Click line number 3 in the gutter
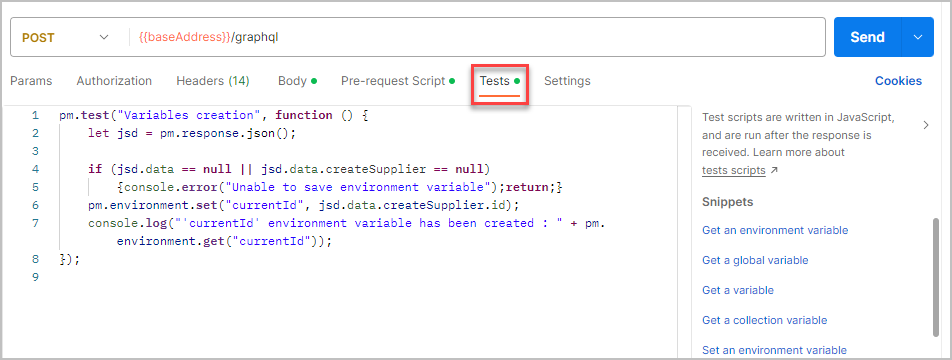This screenshot has height=360, width=952. click(35, 151)
